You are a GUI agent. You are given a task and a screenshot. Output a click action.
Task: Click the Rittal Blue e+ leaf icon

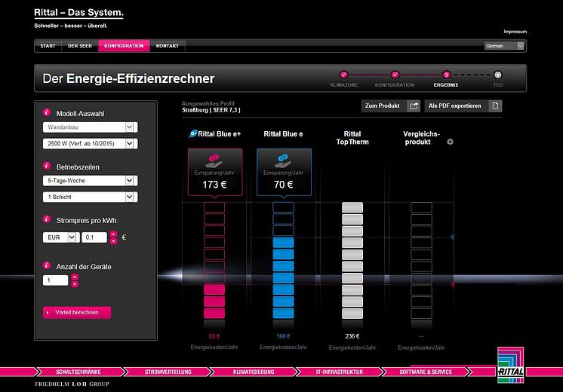192,133
